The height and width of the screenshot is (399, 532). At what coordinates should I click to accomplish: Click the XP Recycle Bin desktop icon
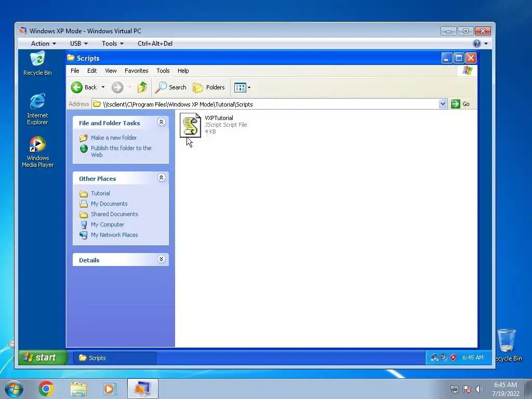(x=37, y=63)
